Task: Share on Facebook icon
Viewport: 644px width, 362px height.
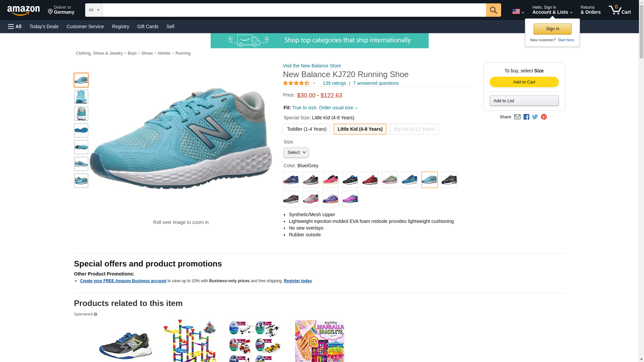Action: (x=526, y=117)
